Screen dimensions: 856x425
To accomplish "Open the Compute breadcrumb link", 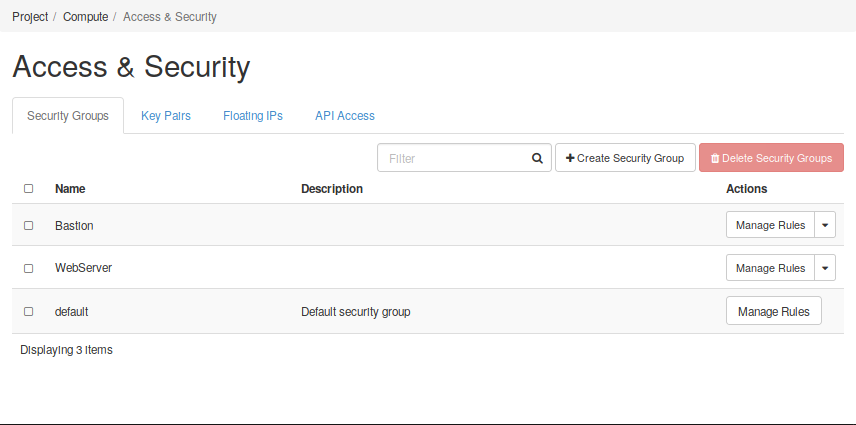I will 85,17.
